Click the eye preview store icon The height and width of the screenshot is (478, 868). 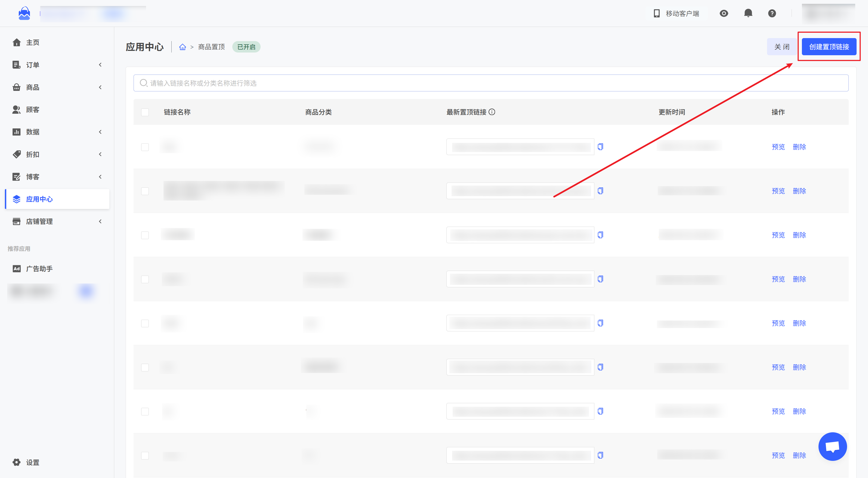724,13
